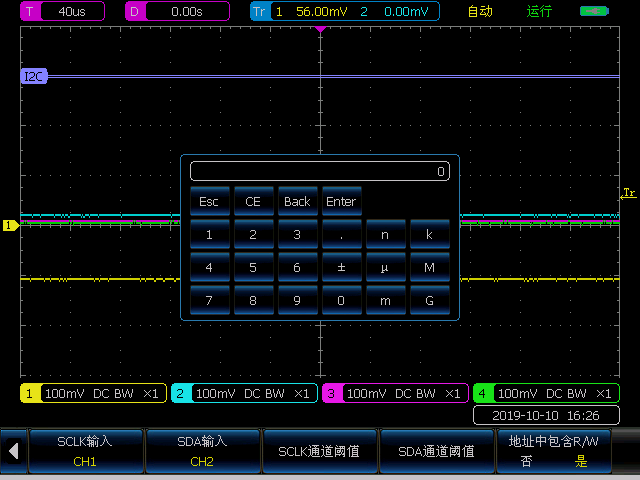This screenshot has width=640, height=480.
Task: Tap the nano (n) unit key
Action: tap(385, 235)
